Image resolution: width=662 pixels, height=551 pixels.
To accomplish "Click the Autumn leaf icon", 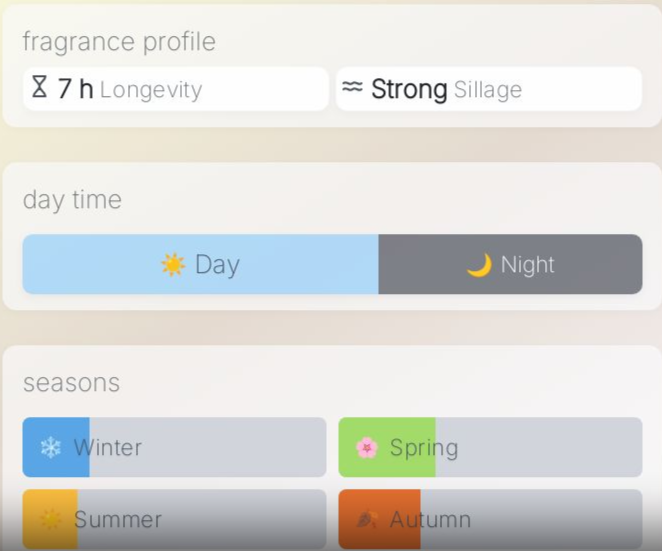I will coord(367,519).
